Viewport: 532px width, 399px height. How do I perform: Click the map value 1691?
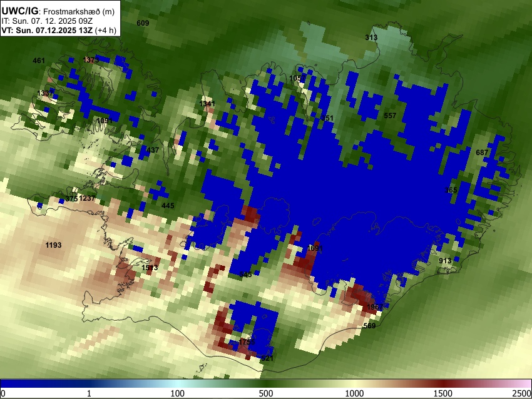coord(315,248)
